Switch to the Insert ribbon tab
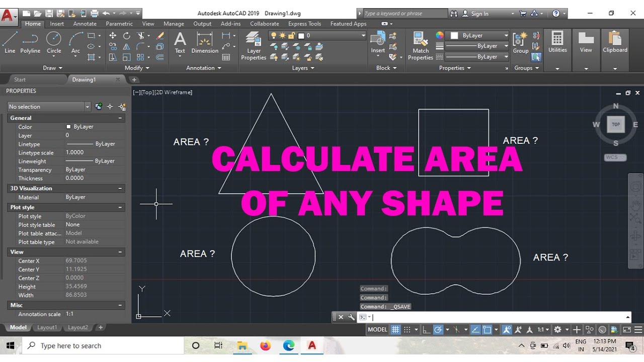 pyautogui.click(x=57, y=24)
